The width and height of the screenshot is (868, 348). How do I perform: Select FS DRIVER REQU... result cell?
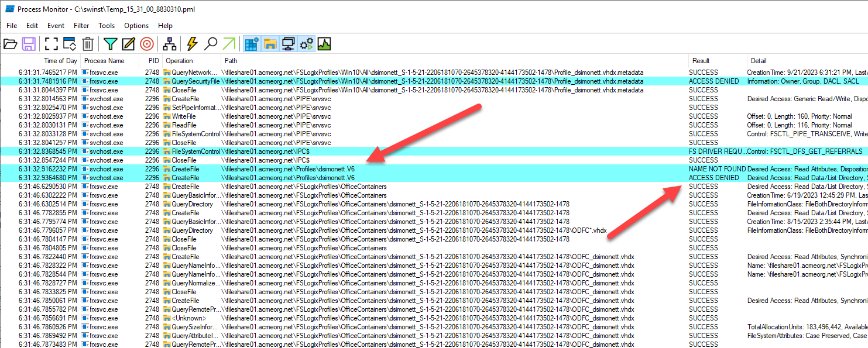pyautogui.click(x=717, y=151)
